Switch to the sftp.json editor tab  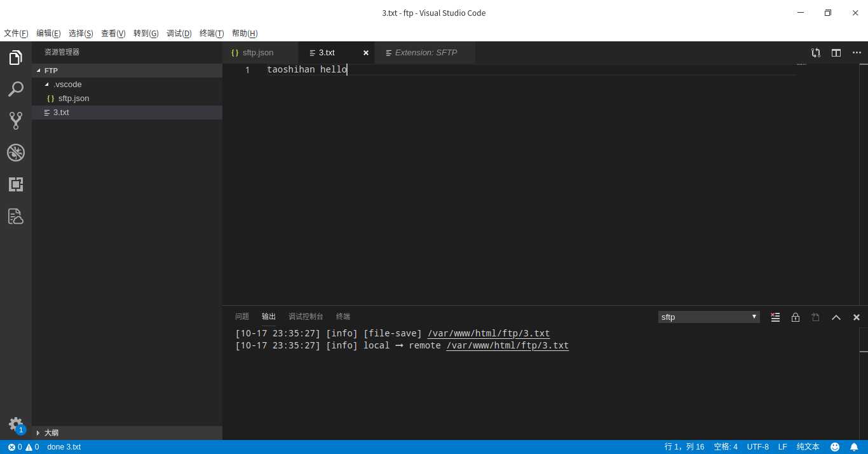tap(261, 53)
